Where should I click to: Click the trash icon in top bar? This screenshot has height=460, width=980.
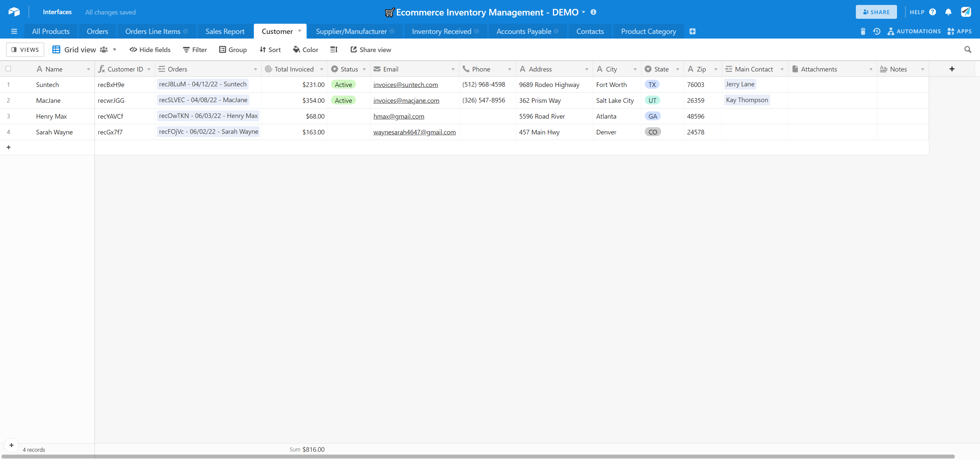863,31
